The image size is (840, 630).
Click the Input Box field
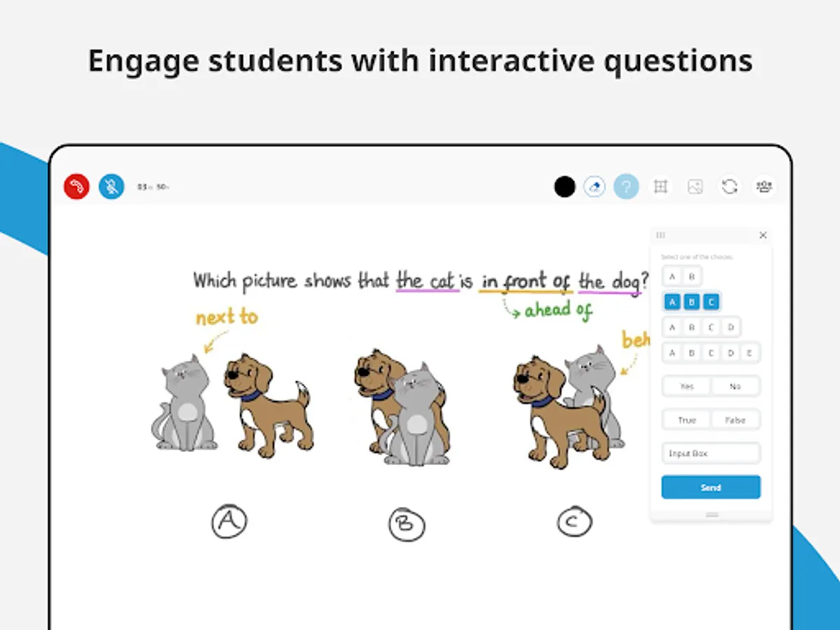coord(710,454)
